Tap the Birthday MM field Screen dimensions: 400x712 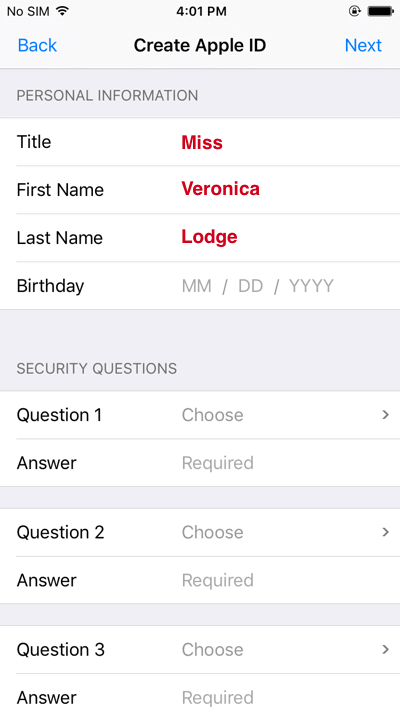[197, 286]
